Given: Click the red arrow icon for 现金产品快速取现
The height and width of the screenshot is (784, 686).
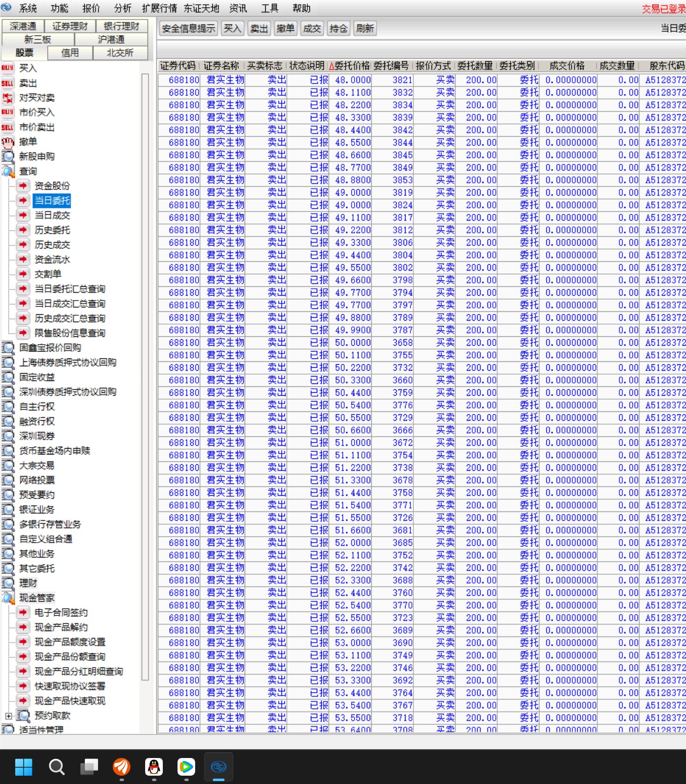Looking at the screenshot, I should click(x=23, y=701).
